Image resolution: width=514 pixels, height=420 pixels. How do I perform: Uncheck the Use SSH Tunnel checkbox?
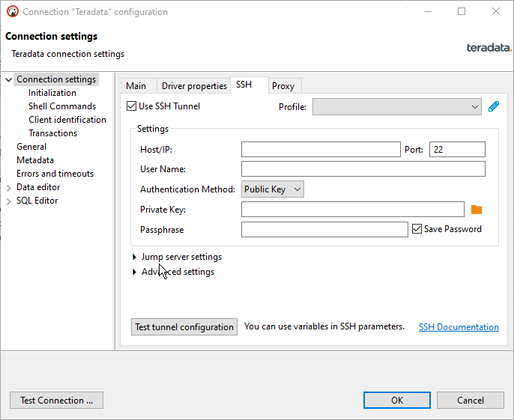coord(131,106)
